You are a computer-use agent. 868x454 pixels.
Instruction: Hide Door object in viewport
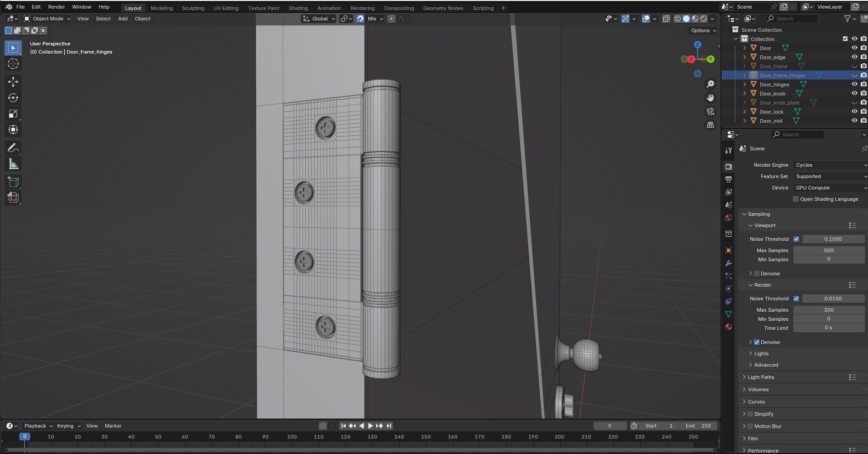point(854,48)
